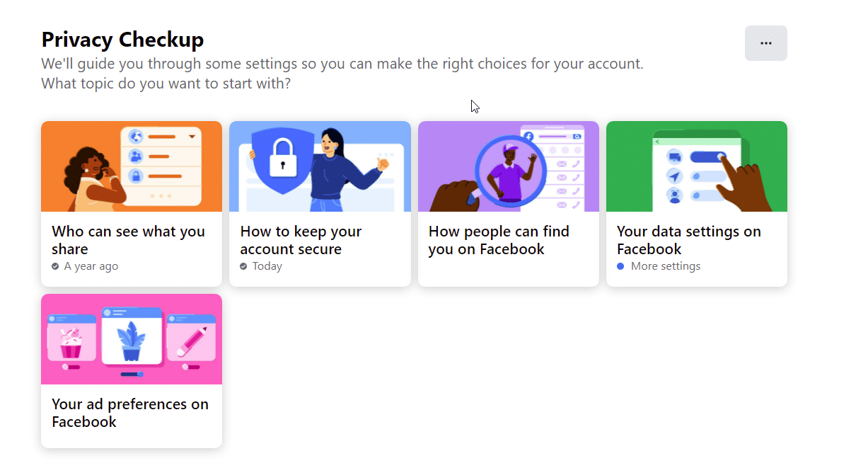Viewport: 868px width, 468px height.
Task: Open "Who can see what you share" topic
Action: click(128, 240)
